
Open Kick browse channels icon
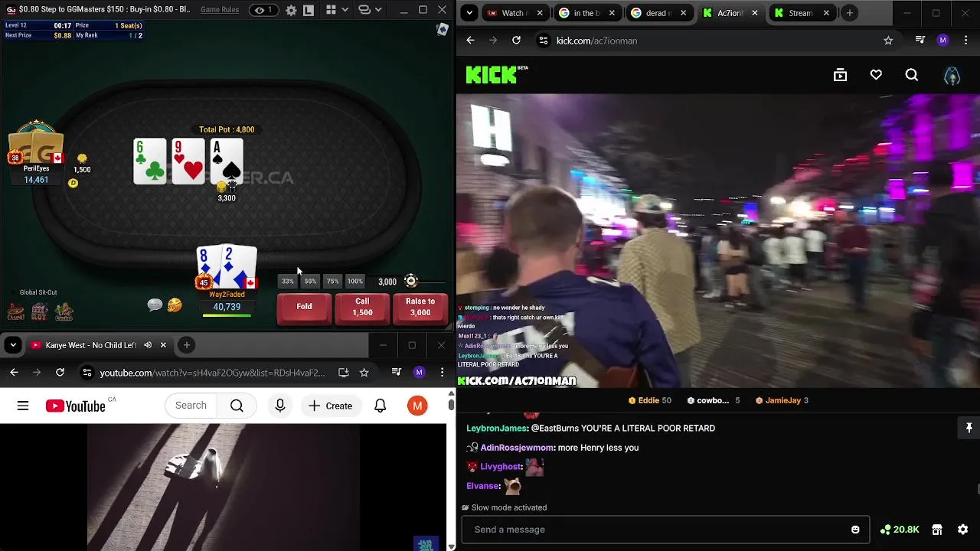pos(840,75)
